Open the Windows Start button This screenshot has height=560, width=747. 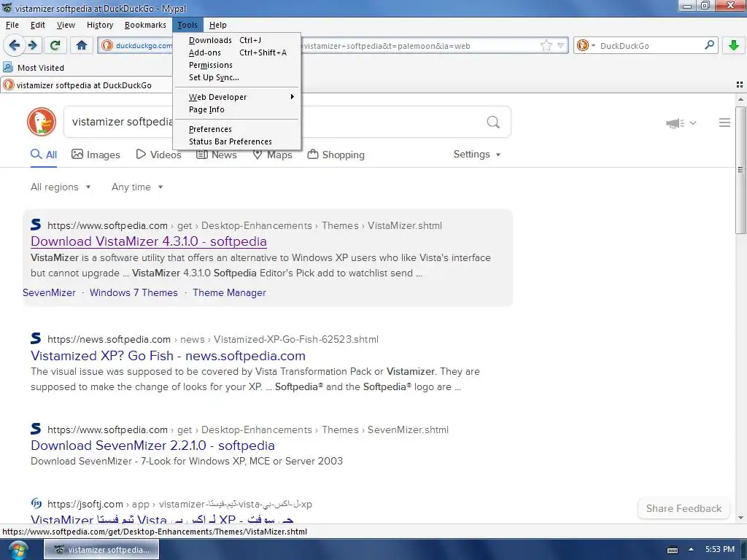coord(18,550)
